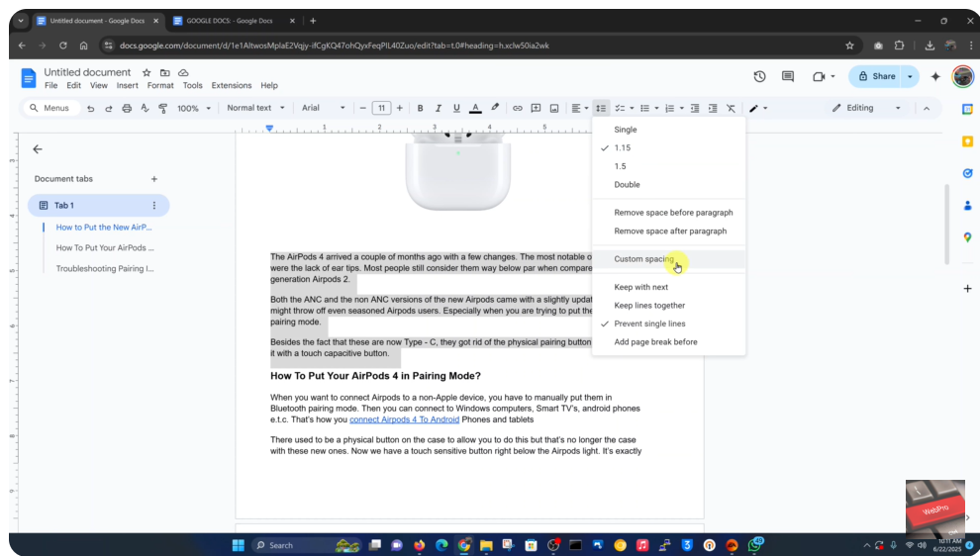
Task: Close the document tabs panel back arrow
Action: tap(38, 149)
